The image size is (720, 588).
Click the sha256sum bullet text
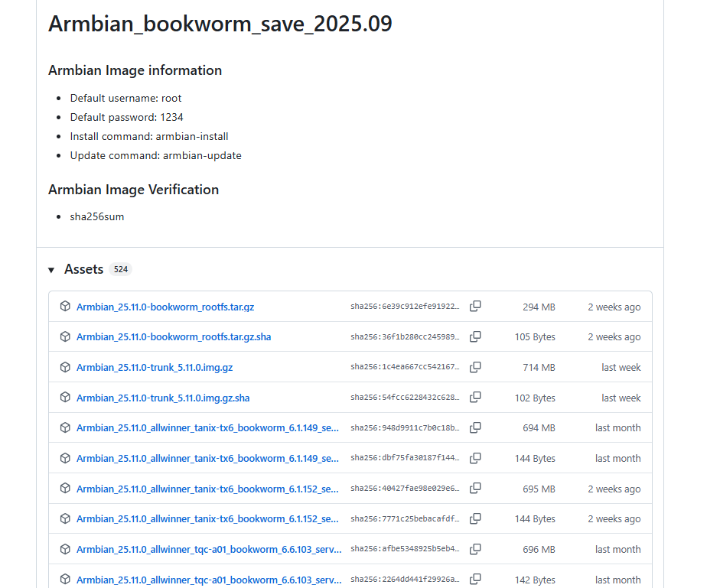click(x=97, y=216)
